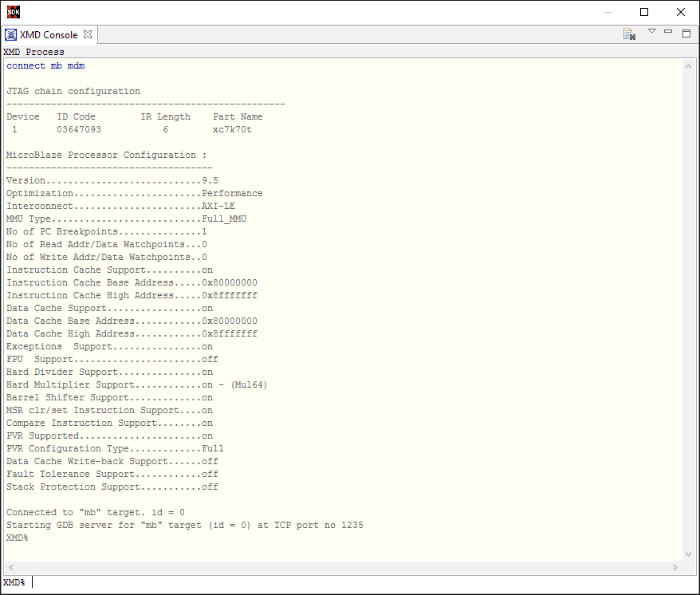Click the GDB server TCP port message line

click(183, 525)
